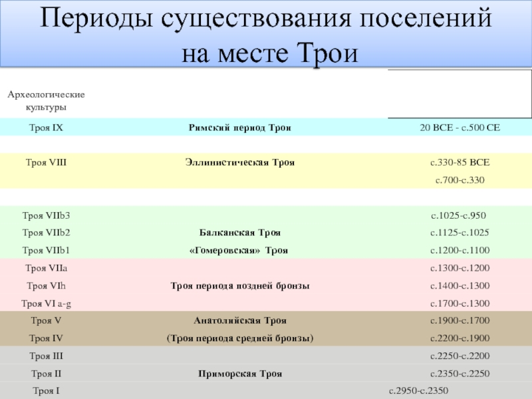Viewport: 532px width, 399px height.
Task: Click the "Троя VIIb3" row label
Action: 46,215
